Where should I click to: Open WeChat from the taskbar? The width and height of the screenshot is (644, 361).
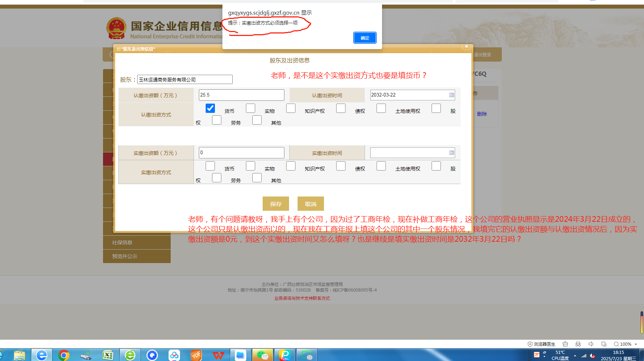(262, 355)
